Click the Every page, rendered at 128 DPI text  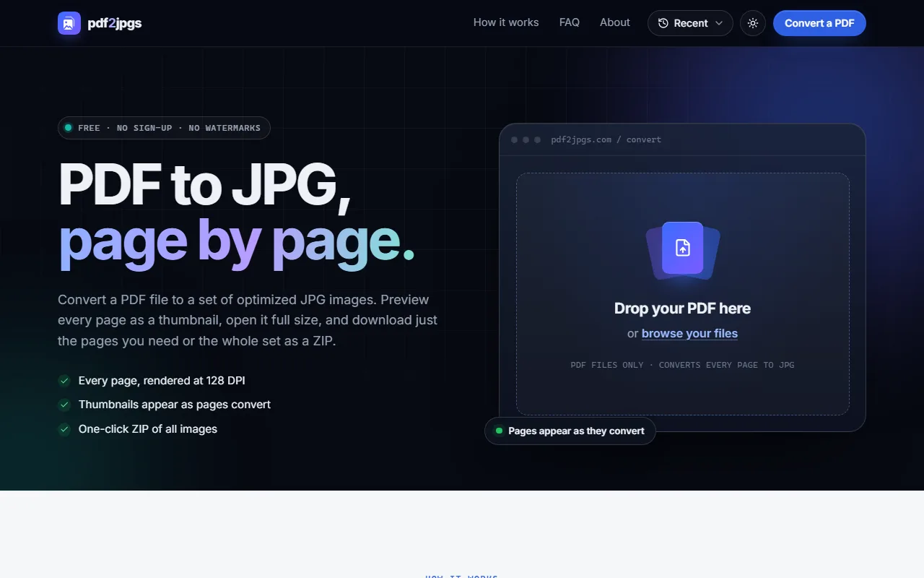coord(162,380)
